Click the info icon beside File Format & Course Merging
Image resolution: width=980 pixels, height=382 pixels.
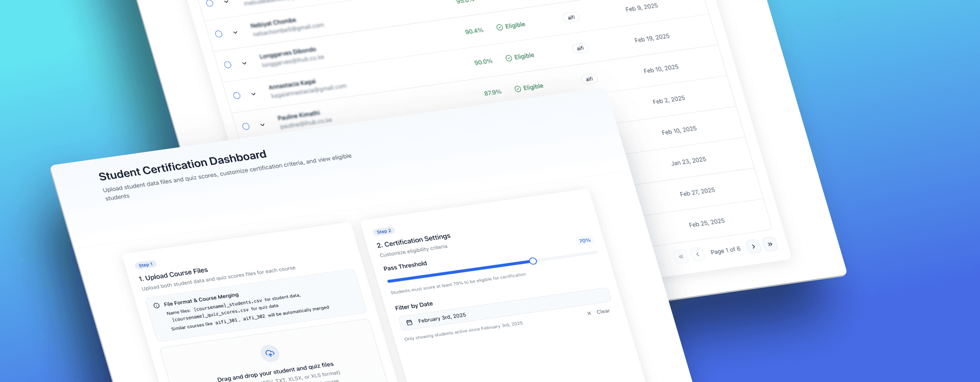(x=156, y=305)
